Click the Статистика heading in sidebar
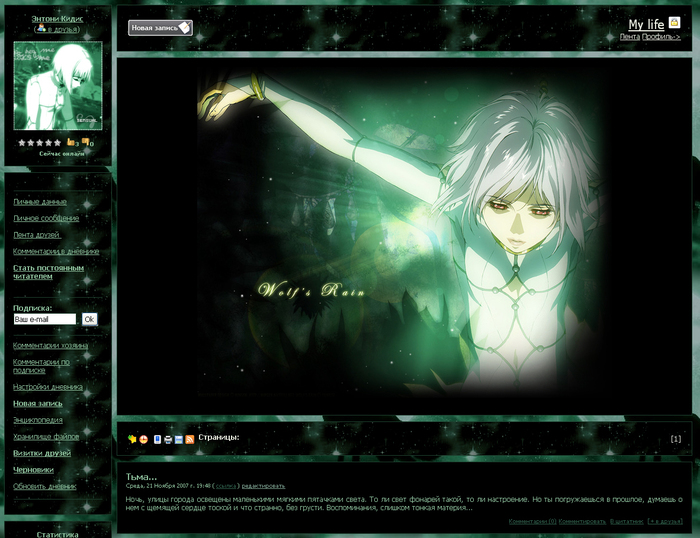700x538 pixels. [58, 534]
